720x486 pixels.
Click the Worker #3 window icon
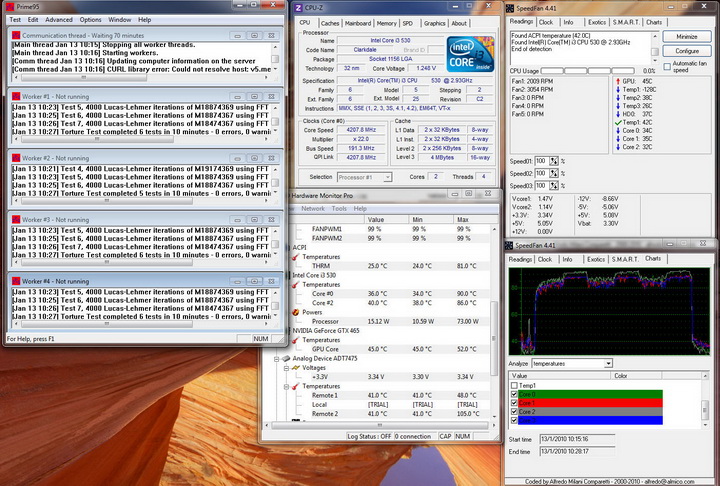pos(16,217)
